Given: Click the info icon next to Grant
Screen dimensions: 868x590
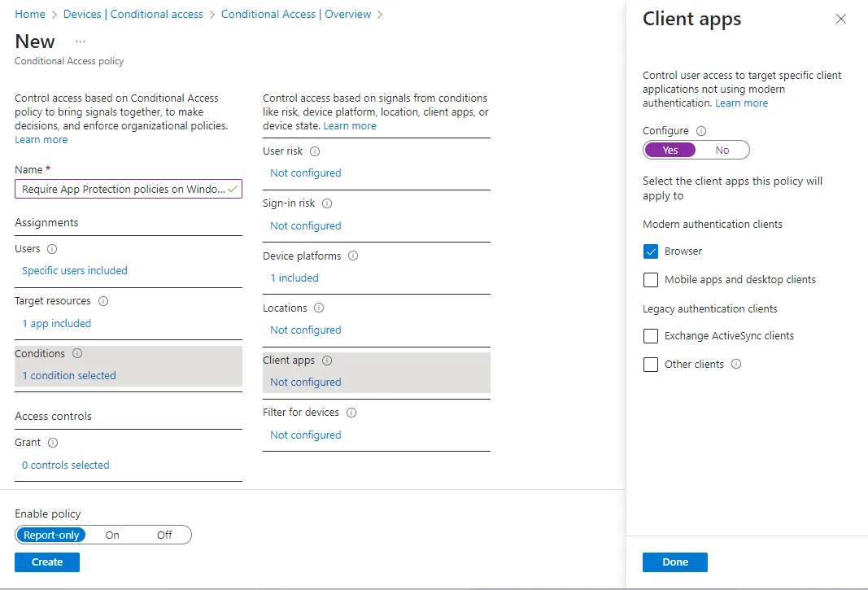Looking at the screenshot, I should coord(53,443).
